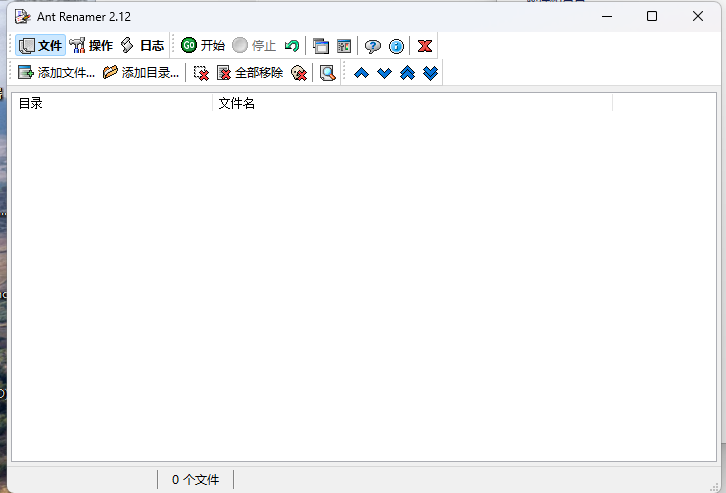This screenshot has height=493, width=726.
Task: Click double blue down arrows (move bottom)
Action: click(x=431, y=73)
